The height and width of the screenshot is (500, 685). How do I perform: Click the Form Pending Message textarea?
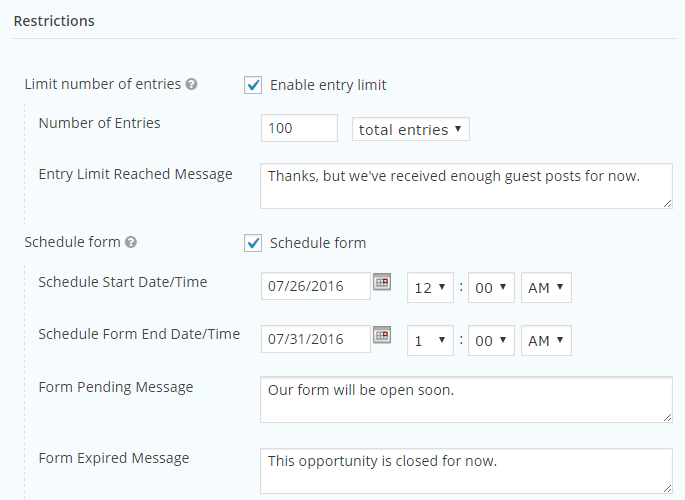(x=466, y=400)
